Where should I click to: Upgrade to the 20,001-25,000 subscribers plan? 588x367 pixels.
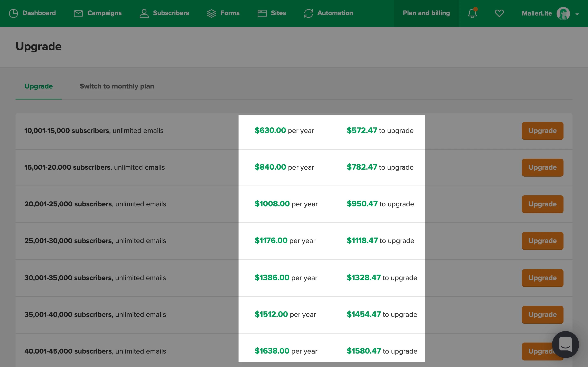pos(542,204)
